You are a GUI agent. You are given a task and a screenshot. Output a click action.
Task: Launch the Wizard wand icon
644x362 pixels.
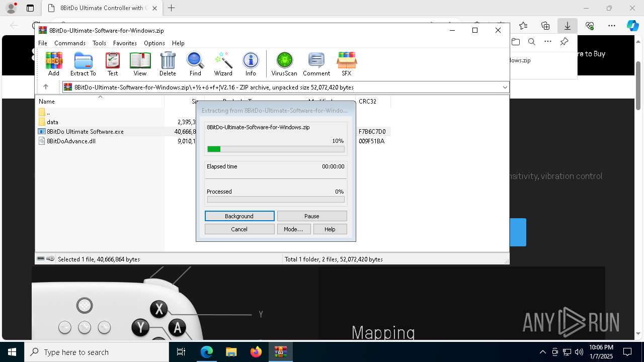click(223, 64)
